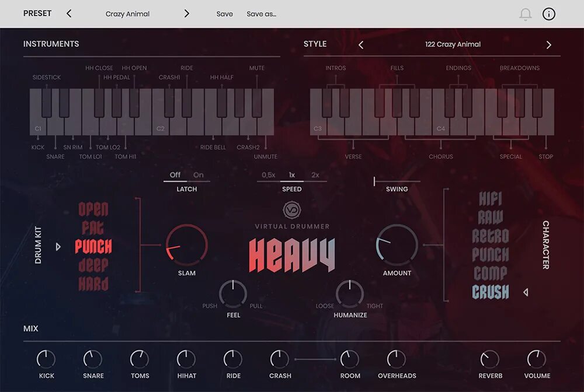Click the Reverb knob
Screen dimensions: 584x392
tap(490, 359)
